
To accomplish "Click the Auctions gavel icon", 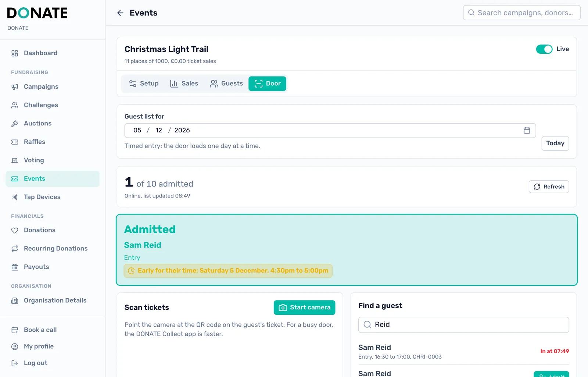I will (x=15, y=124).
